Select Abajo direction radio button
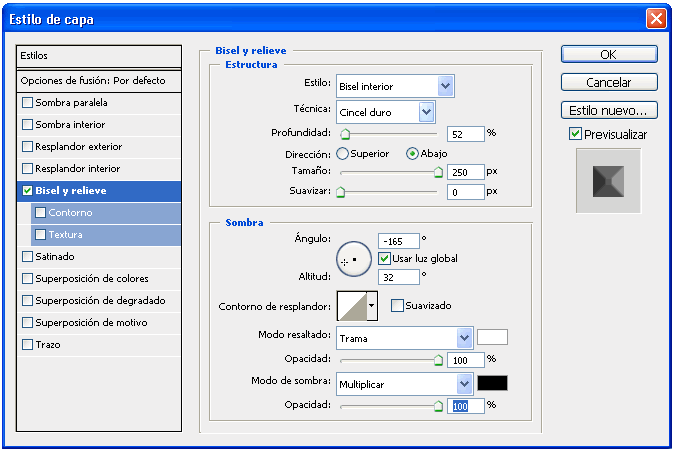Image resolution: width=673 pixels, height=449 pixels. click(x=412, y=154)
